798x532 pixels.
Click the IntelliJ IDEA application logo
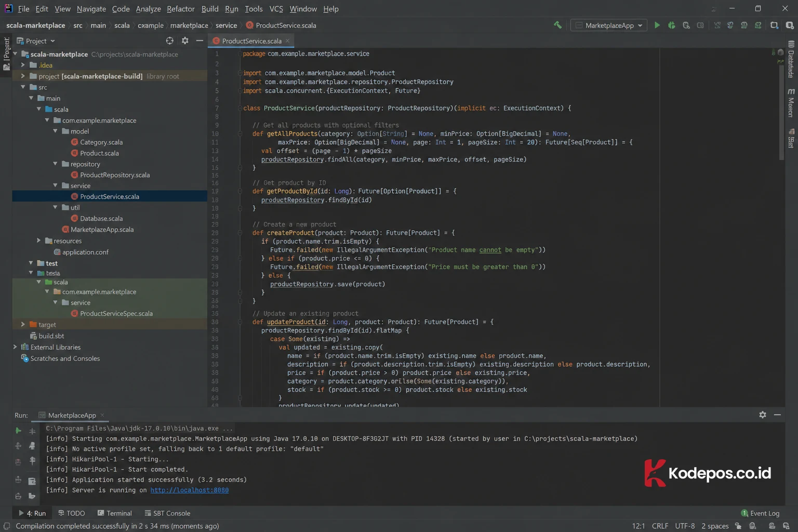click(x=8, y=8)
